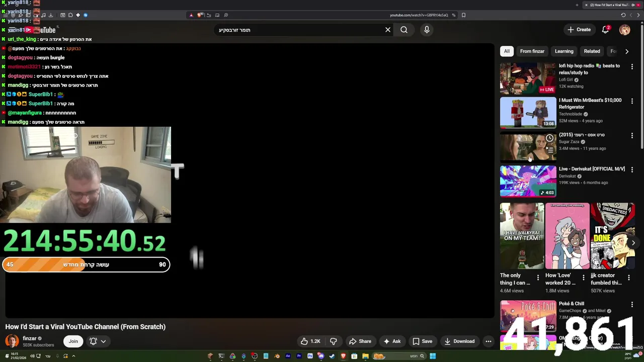Save the video to a playlist
The image size is (644, 362).
coord(422,341)
